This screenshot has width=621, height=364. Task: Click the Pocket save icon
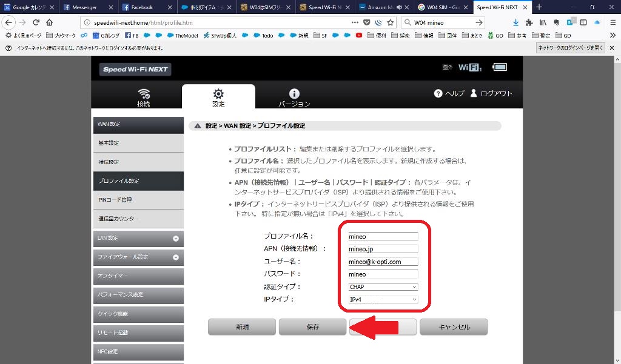[x=367, y=22]
